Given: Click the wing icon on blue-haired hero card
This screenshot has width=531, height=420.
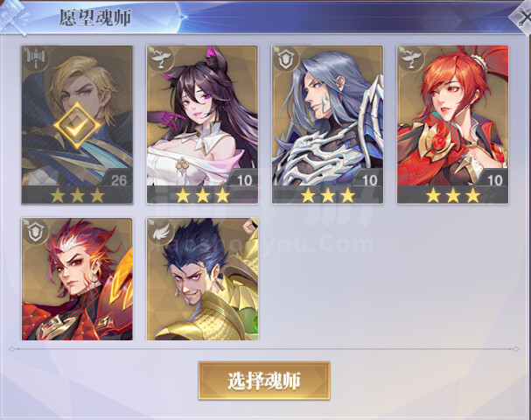Looking at the screenshot, I should click(160, 231).
